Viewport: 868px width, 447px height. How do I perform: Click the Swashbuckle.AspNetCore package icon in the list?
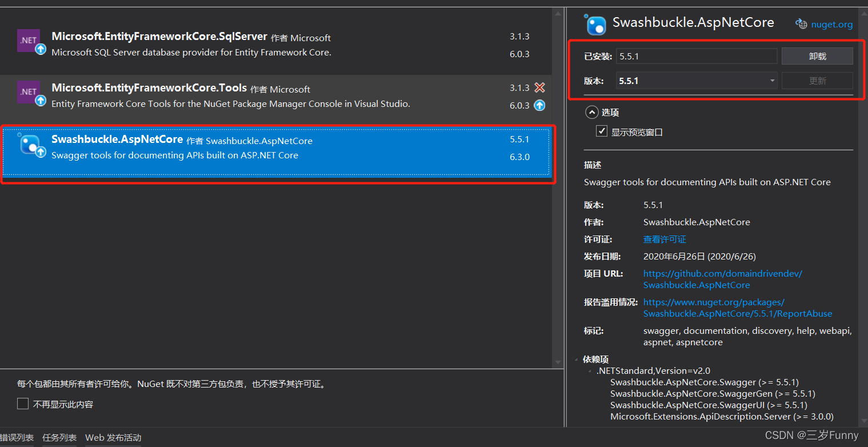coord(31,144)
